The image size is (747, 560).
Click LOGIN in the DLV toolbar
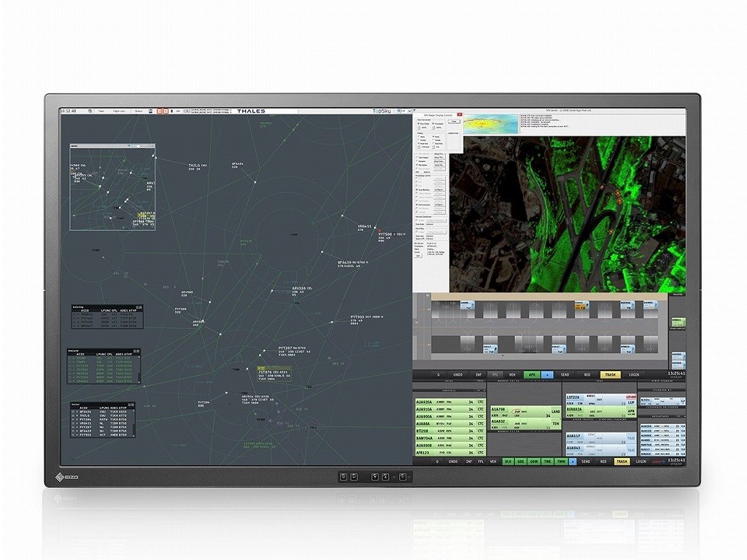pos(640,462)
